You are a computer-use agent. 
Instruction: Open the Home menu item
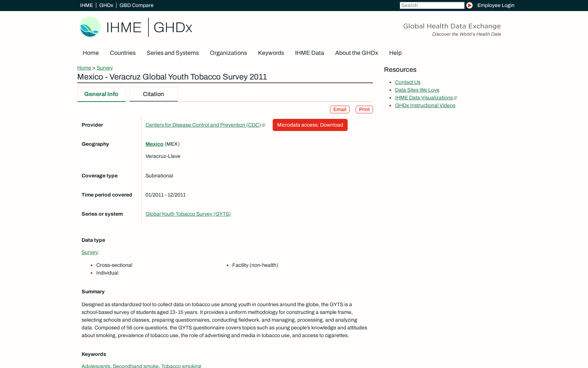pos(91,53)
